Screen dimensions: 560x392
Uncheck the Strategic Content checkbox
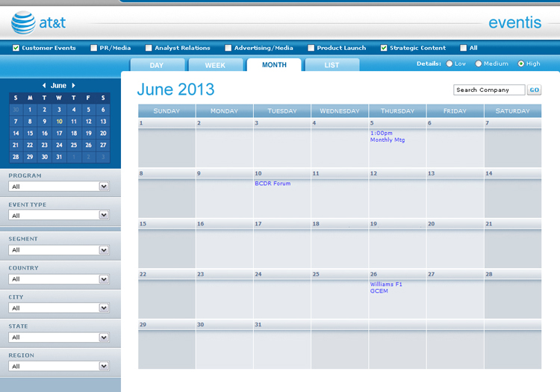click(384, 48)
